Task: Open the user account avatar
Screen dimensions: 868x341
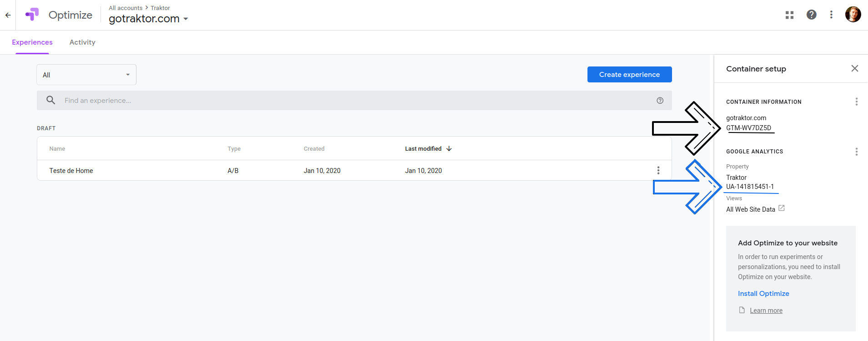Action: coord(853,15)
